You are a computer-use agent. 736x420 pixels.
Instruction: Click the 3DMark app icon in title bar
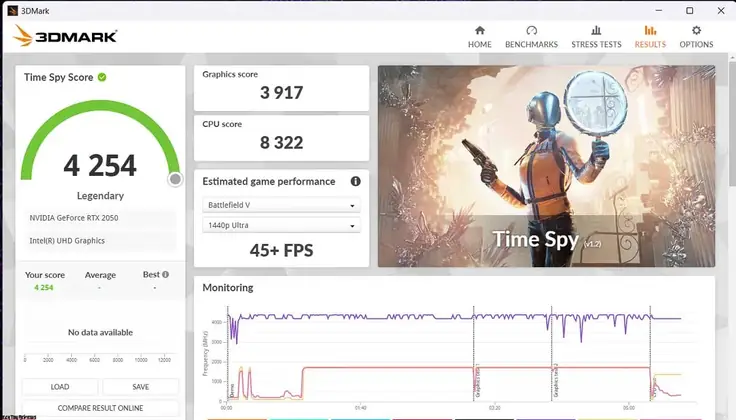[x=13, y=10]
